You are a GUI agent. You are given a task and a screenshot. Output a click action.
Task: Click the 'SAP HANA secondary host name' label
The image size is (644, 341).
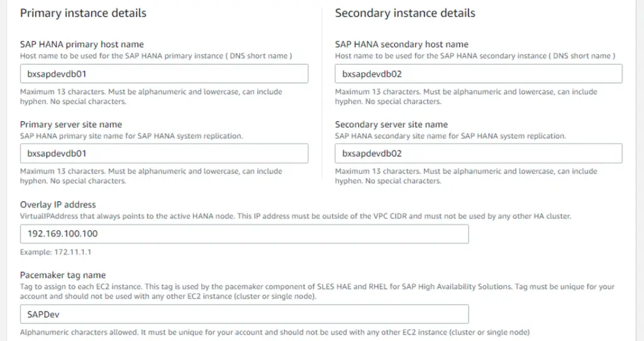coord(402,45)
